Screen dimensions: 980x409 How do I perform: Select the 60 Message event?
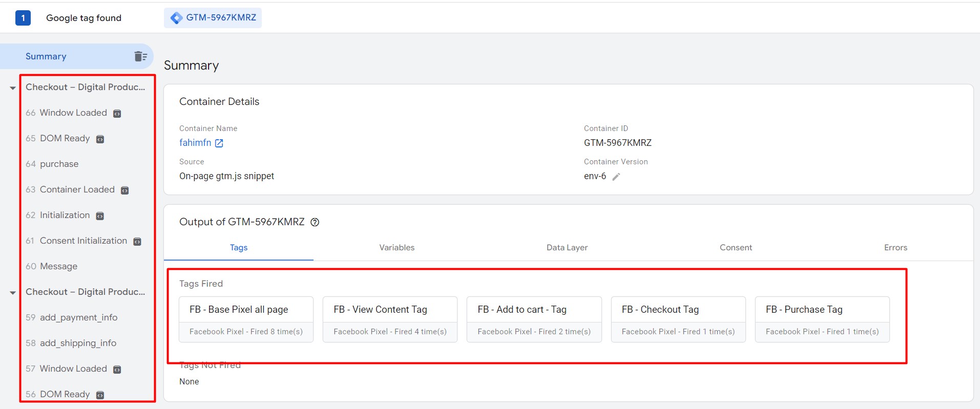coord(52,266)
